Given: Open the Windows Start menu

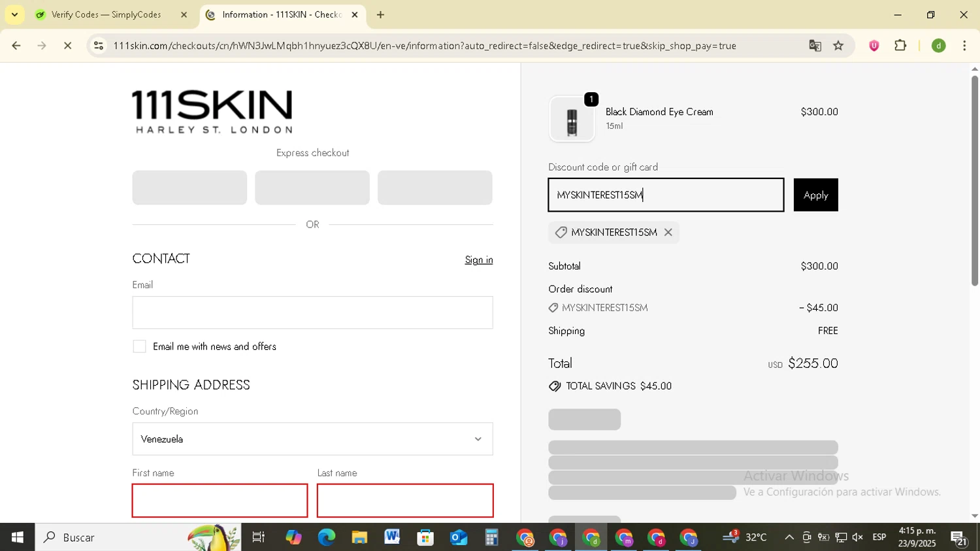Looking at the screenshot, I should [x=18, y=537].
